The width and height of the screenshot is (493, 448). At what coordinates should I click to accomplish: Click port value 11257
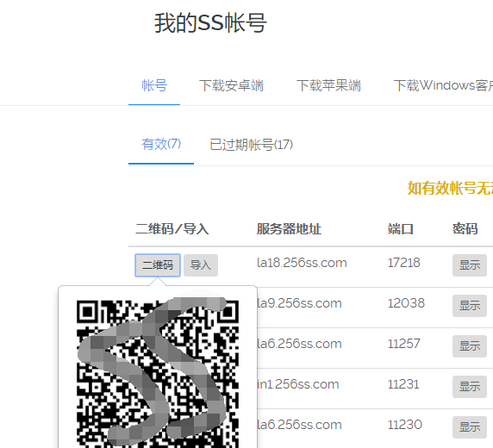pos(403,344)
